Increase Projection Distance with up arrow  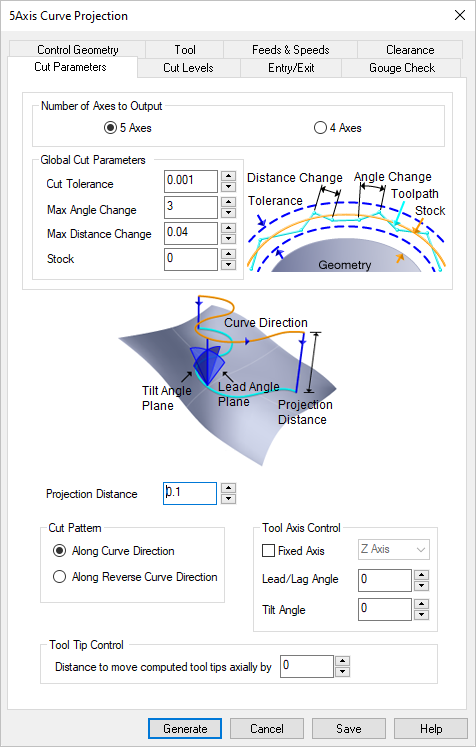(229, 488)
